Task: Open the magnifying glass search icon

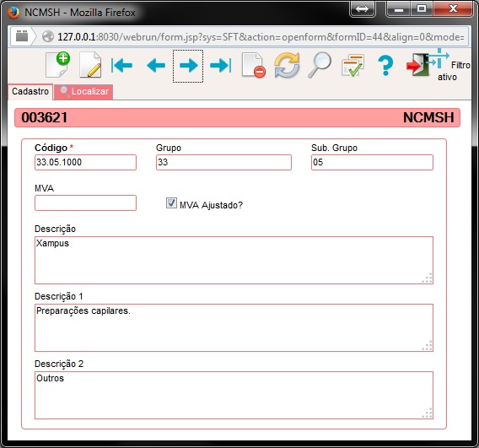Action: coord(320,65)
